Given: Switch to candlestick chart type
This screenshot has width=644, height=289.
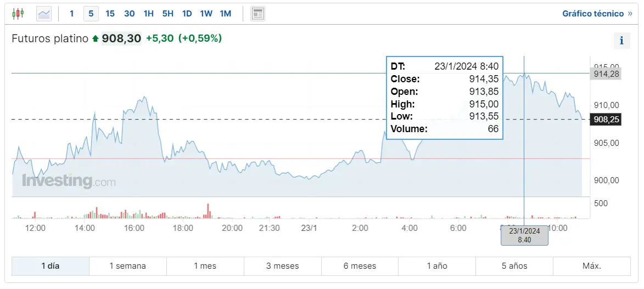Looking at the screenshot, I should coord(18,14).
